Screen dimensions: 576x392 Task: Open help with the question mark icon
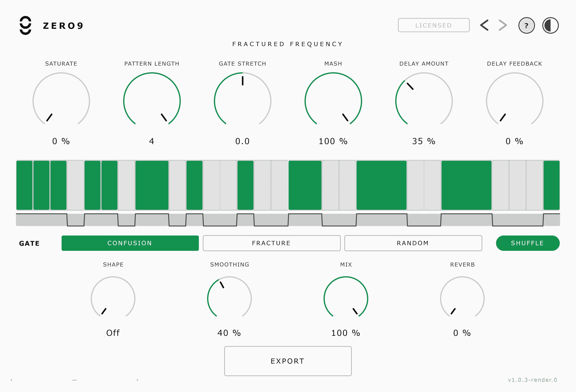coord(526,25)
